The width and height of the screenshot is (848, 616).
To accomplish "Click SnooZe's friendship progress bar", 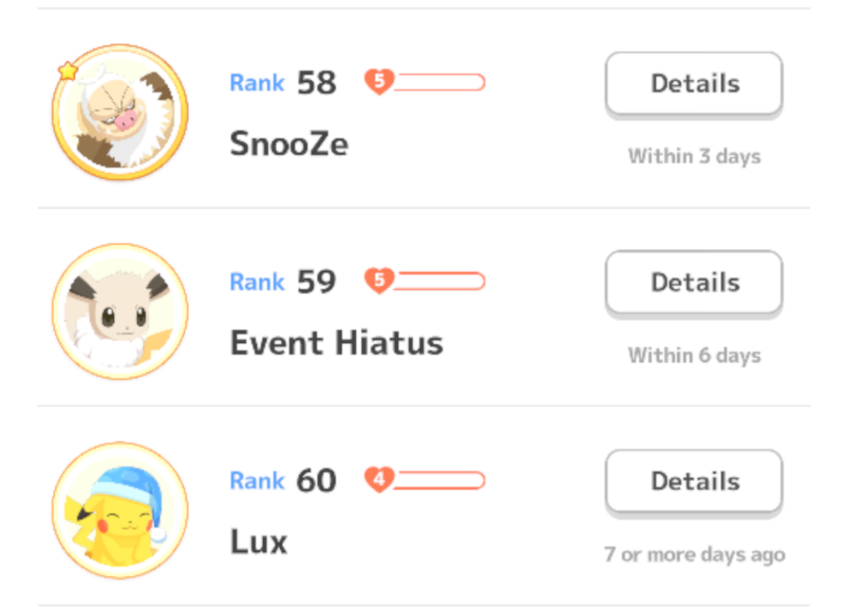I will point(439,82).
